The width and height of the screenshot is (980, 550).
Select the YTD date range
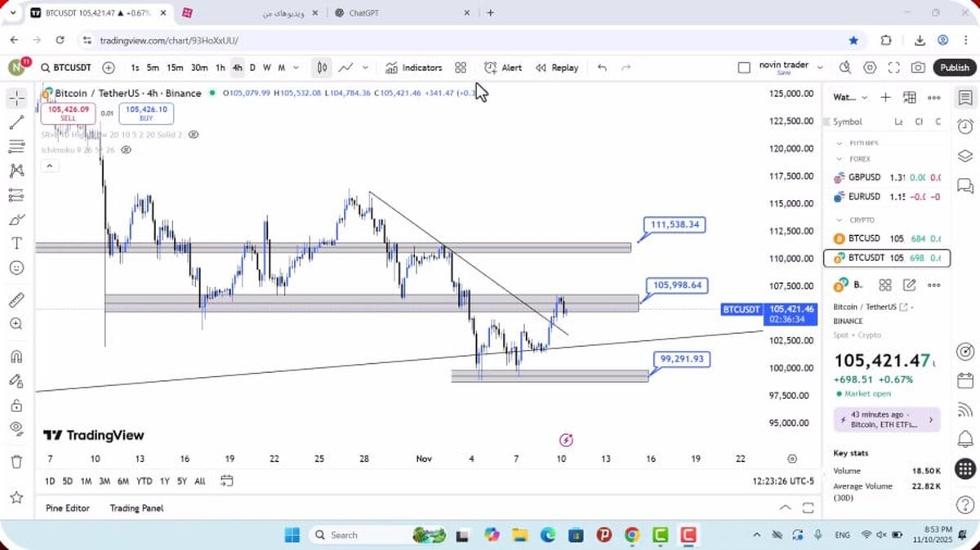click(x=144, y=481)
